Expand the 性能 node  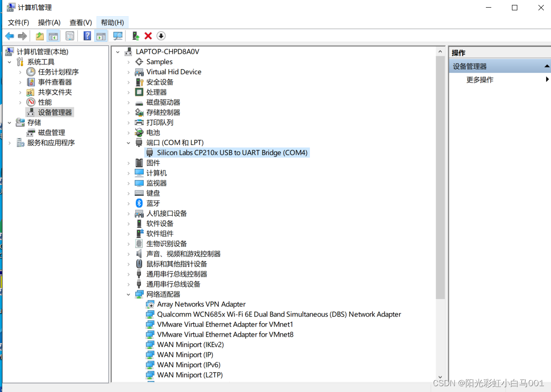click(20, 102)
